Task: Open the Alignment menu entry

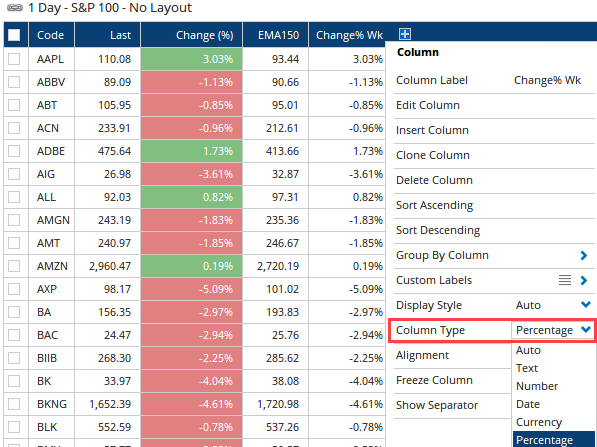Action: point(422,355)
